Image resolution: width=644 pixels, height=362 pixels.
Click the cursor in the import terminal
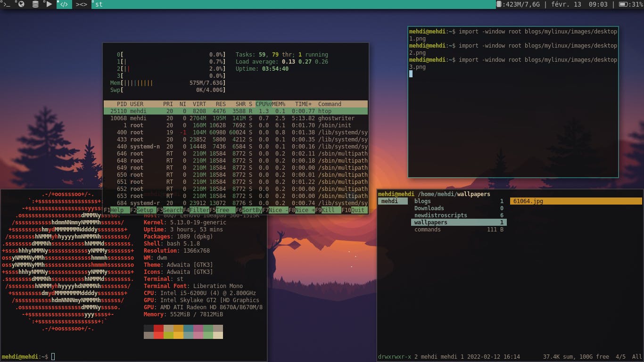tap(411, 74)
